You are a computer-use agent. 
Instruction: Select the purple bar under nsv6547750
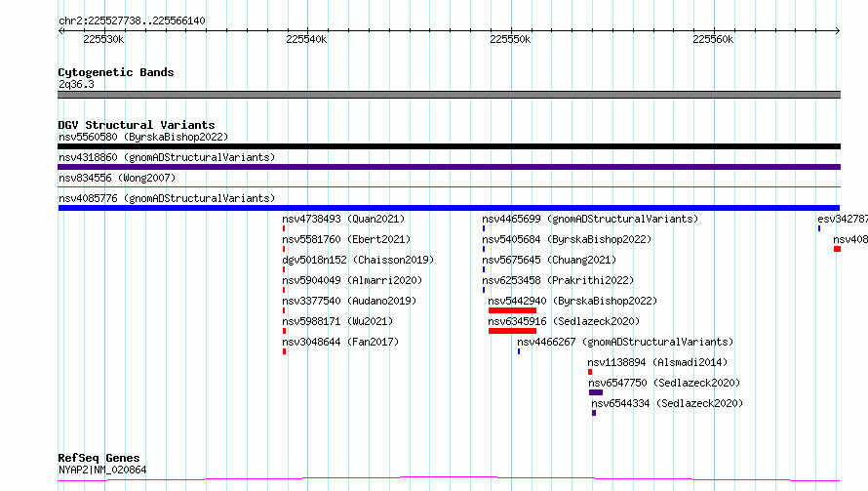(x=596, y=392)
